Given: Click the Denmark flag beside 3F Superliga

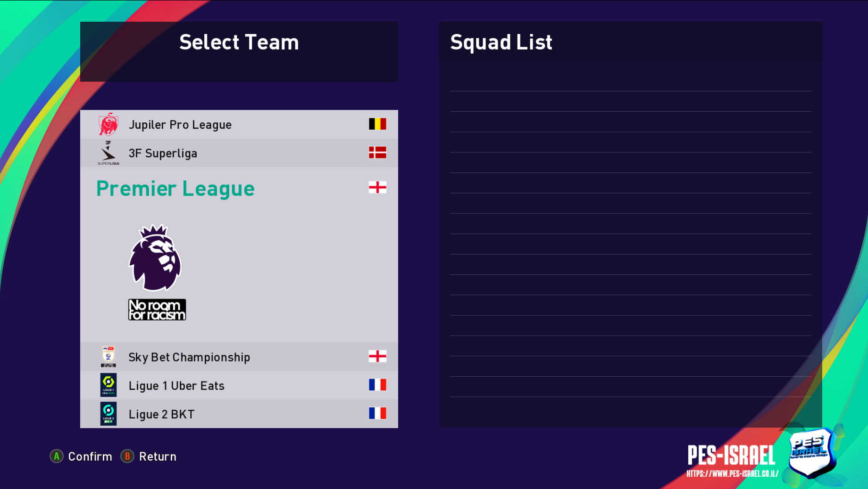Looking at the screenshot, I should coord(377,152).
